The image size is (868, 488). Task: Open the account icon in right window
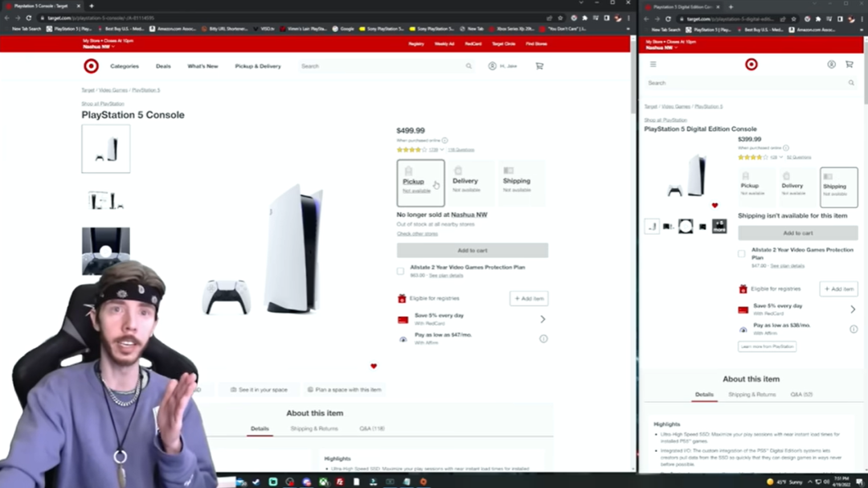point(832,64)
